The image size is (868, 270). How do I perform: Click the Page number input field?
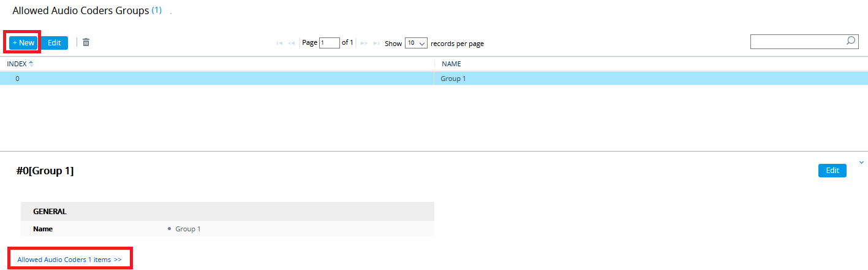tap(329, 43)
